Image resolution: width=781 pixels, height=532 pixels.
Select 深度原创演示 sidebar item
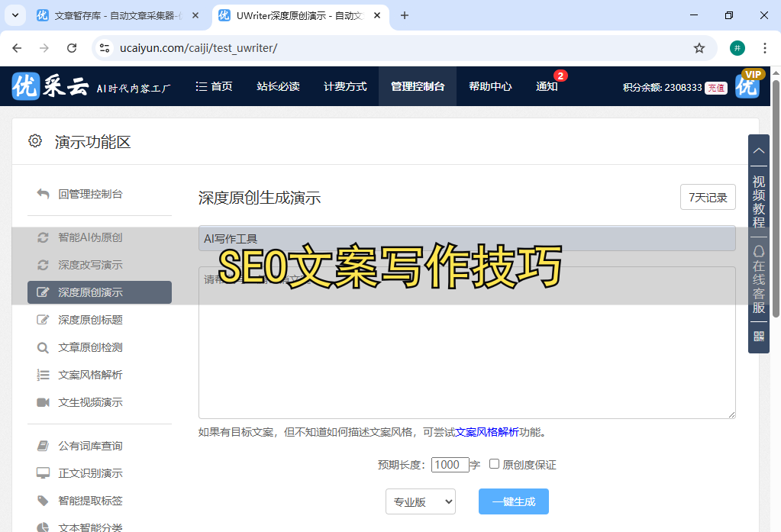click(99, 292)
